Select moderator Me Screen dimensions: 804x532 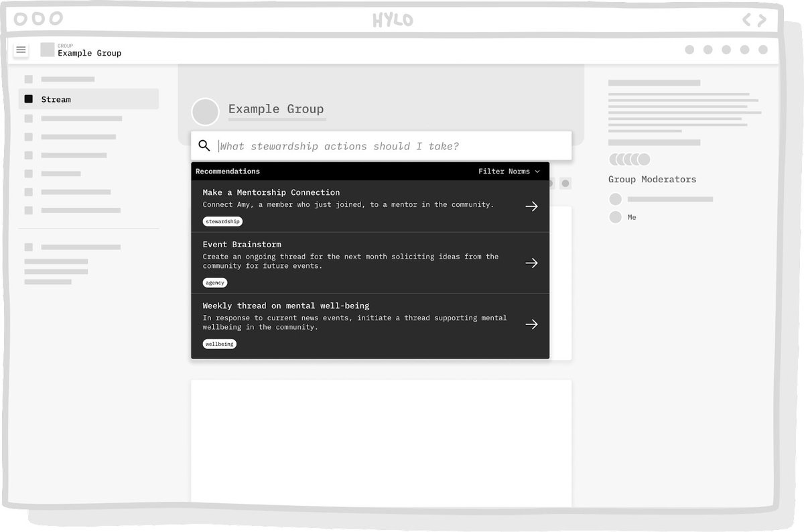click(x=632, y=217)
